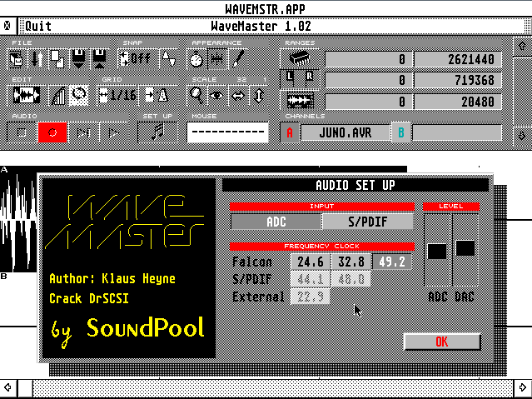Screen dimensions: 532x399
Task: Click the L R range end field 719368
Action: (x=458, y=80)
